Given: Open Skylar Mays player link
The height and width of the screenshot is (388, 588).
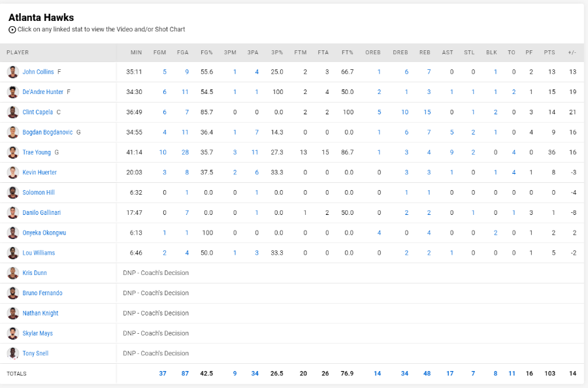Looking at the screenshot, I should click(37, 333).
